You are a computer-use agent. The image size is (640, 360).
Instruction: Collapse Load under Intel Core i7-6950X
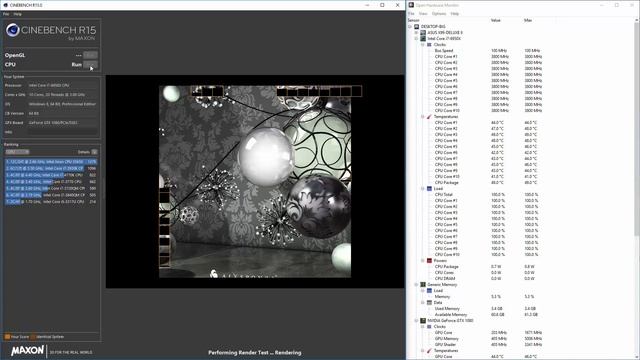click(x=423, y=189)
